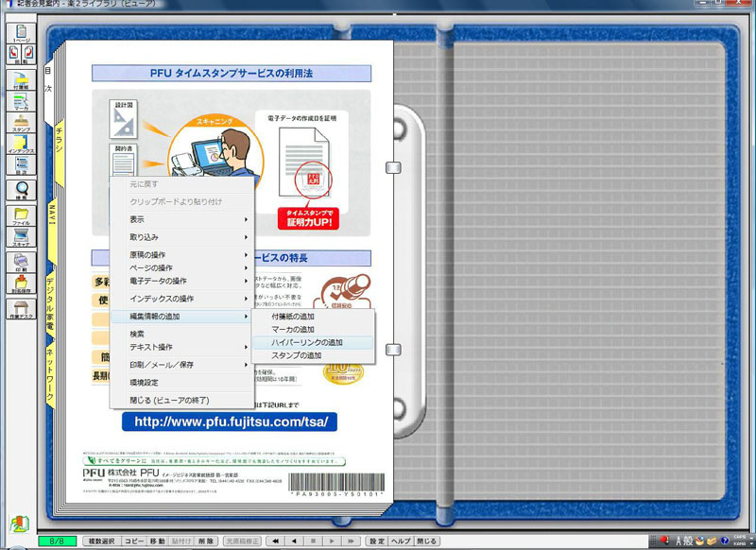
Task: Click the 貼付け button
Action: (x=181, y=541)
